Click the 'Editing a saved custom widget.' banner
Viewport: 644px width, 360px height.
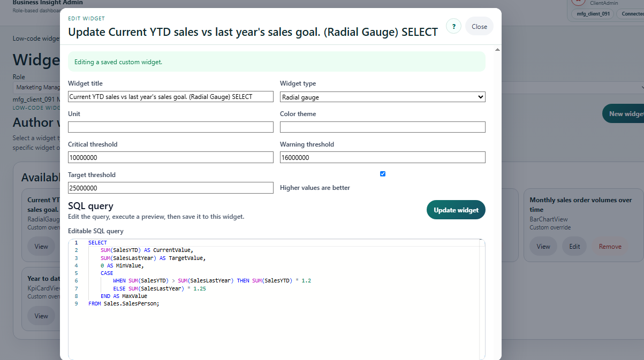[277, 62]
